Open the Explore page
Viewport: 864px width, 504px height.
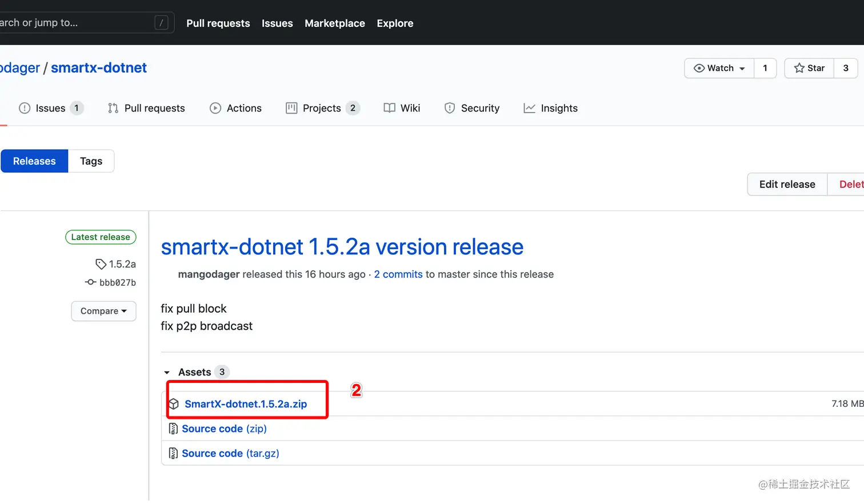395,23
